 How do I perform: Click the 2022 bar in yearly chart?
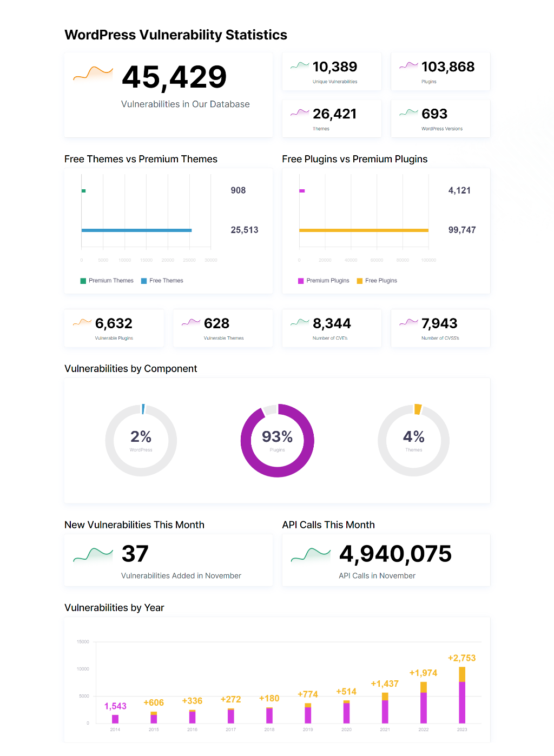[x=424, y=702]
